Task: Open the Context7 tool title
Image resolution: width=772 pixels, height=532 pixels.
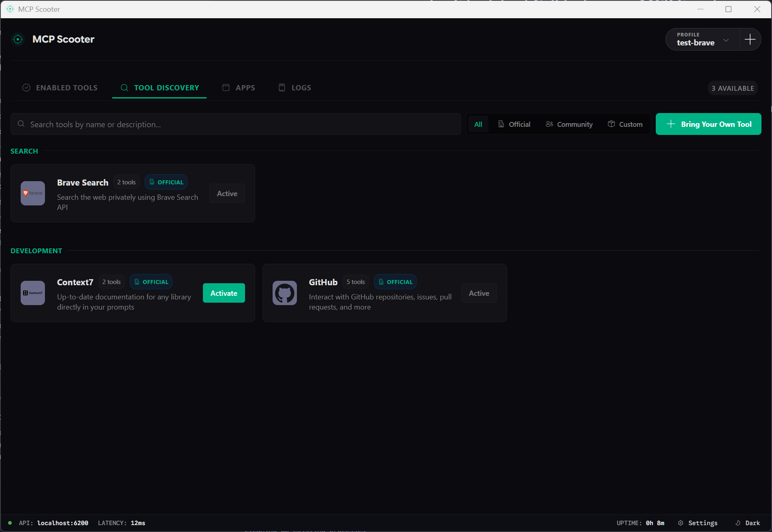Action: pyautogui.click(x=75, y=282)
